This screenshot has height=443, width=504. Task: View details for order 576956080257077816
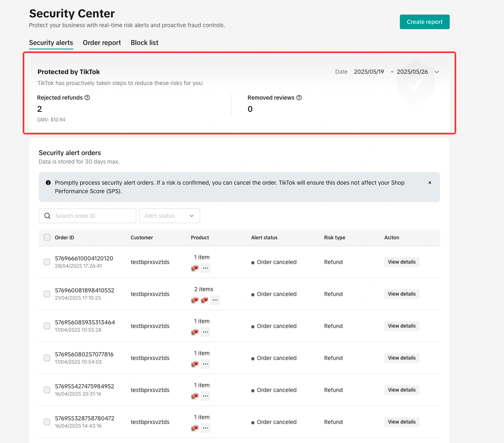401,358
